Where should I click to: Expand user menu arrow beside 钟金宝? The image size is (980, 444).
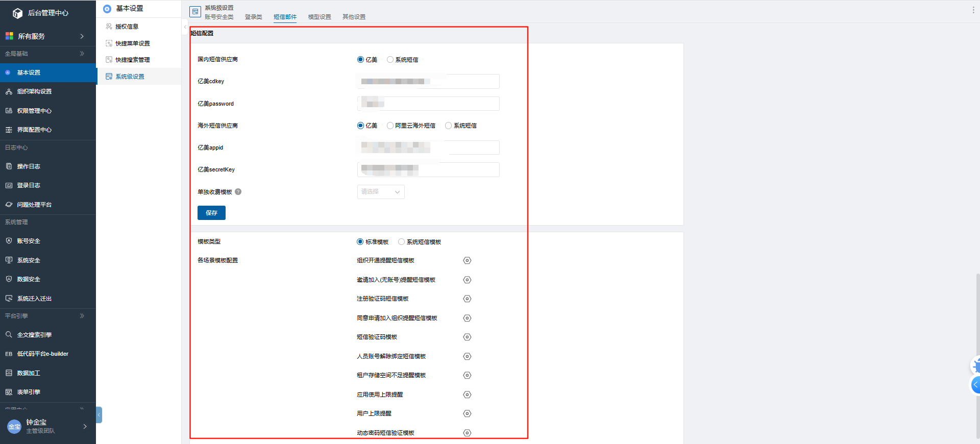[85, 427]
